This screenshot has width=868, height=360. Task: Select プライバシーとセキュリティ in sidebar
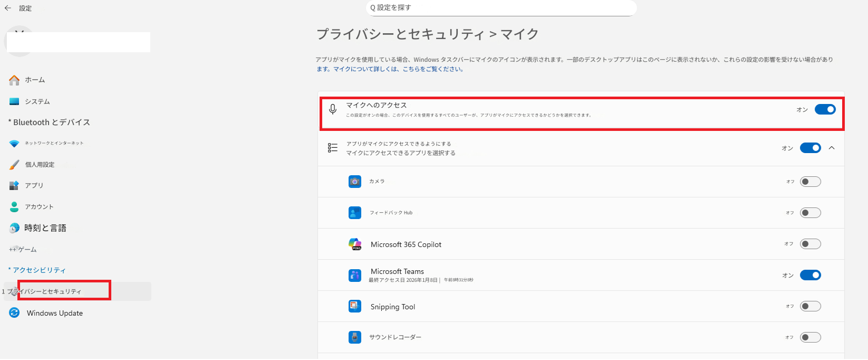click(78, 291)
